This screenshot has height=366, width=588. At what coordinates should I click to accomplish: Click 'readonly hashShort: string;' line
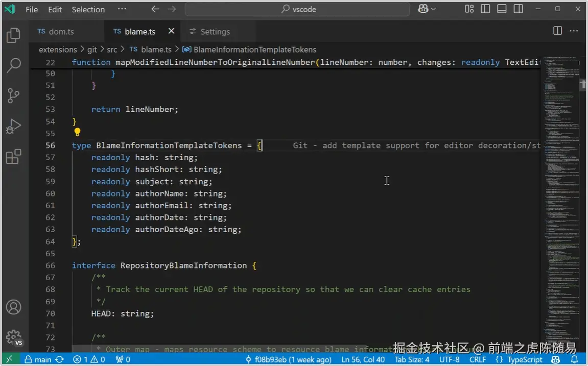tap(157, 169)
